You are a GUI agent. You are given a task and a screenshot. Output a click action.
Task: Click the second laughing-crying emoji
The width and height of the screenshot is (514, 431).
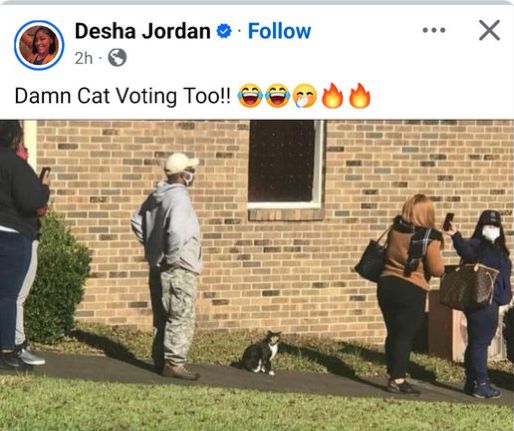278,96
